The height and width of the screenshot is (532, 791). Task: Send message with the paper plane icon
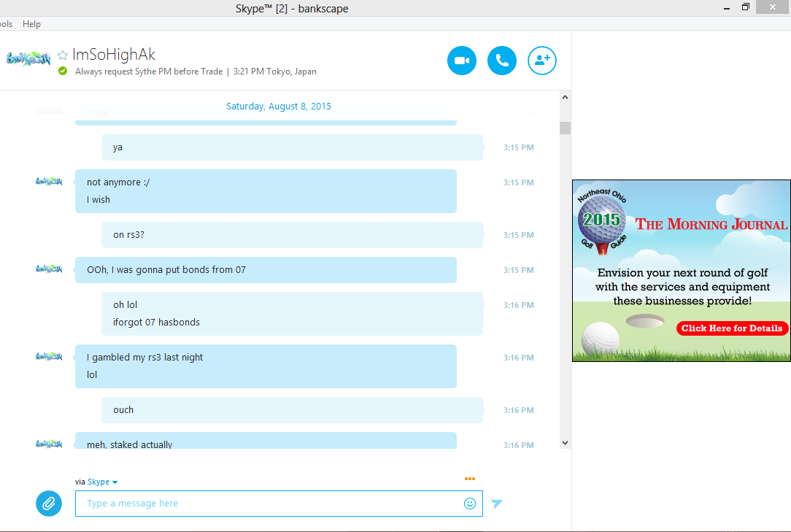point(496,504)
